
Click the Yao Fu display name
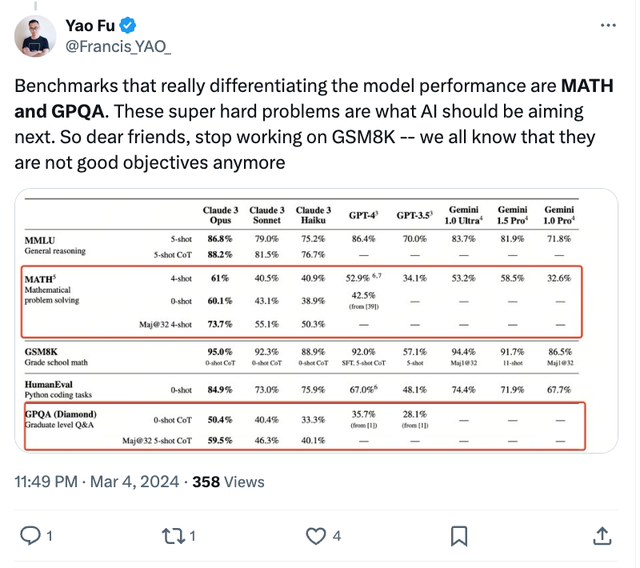pos(90,25)
